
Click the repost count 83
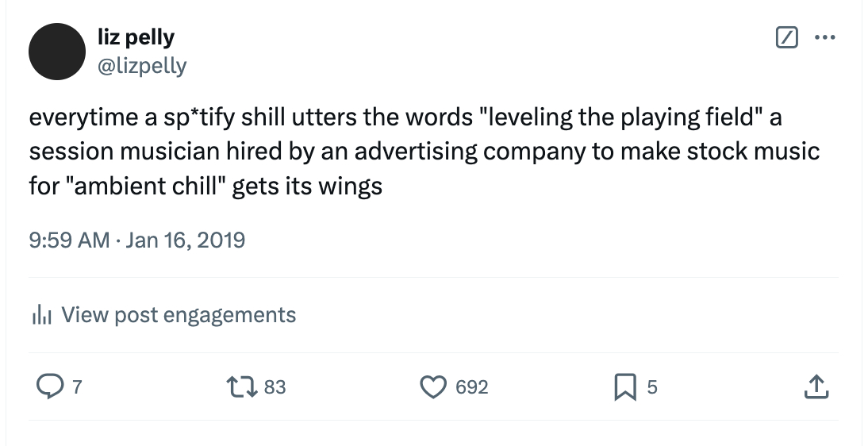point(275,387)
